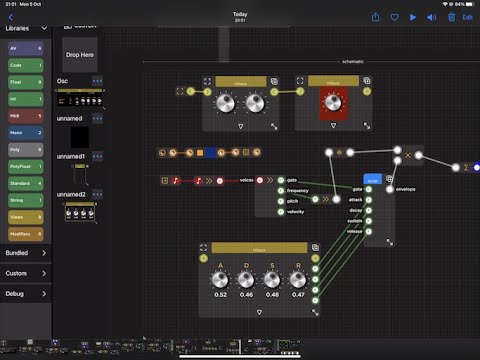The height and width of the screenshot is (360, 480).
Task: Click the multiply (×) node icon
Action: tap(408, 155)
